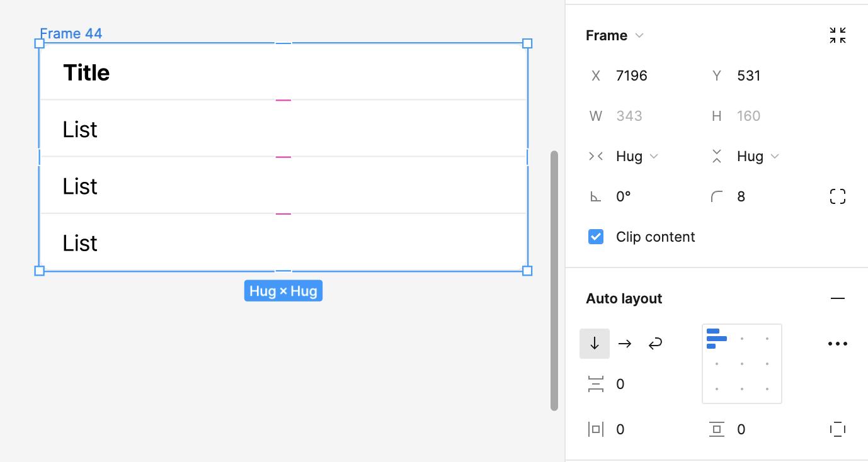Open horizontal resizing Hug dropdown
This screenshot has width=868, height=462.
(636, 157)
